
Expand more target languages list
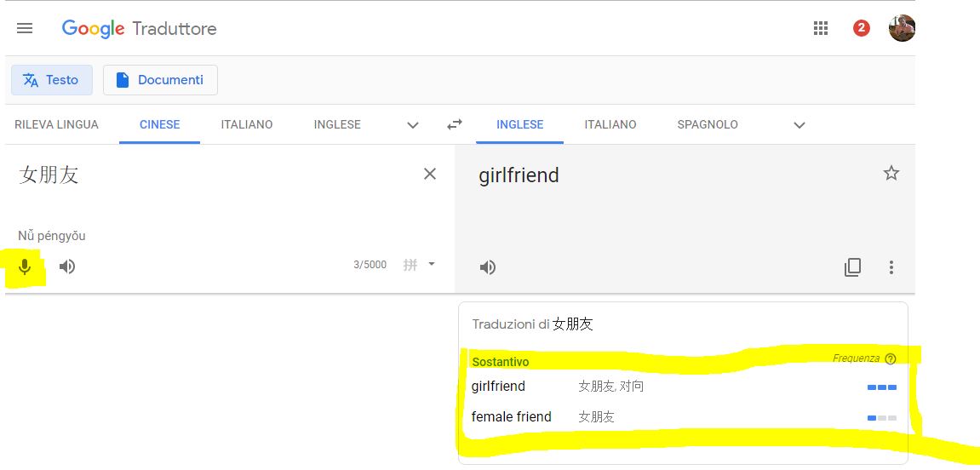[799, 125]
